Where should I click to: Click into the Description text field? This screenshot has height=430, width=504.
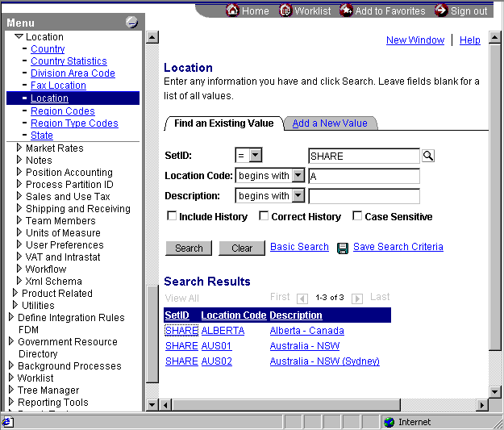364,196
